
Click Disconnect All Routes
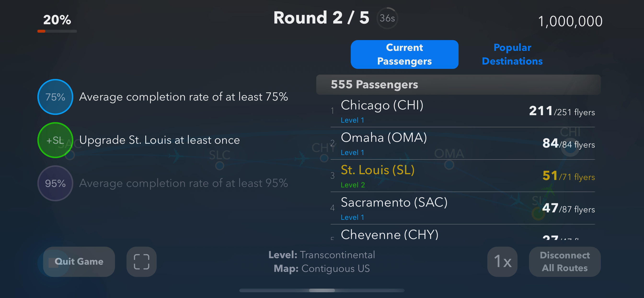click(564, 262)
